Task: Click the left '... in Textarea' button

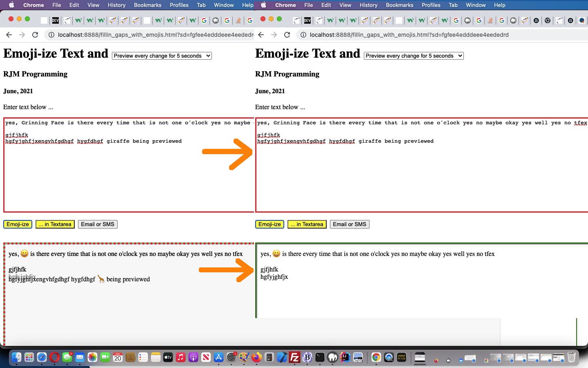Action: pos(55,224)
